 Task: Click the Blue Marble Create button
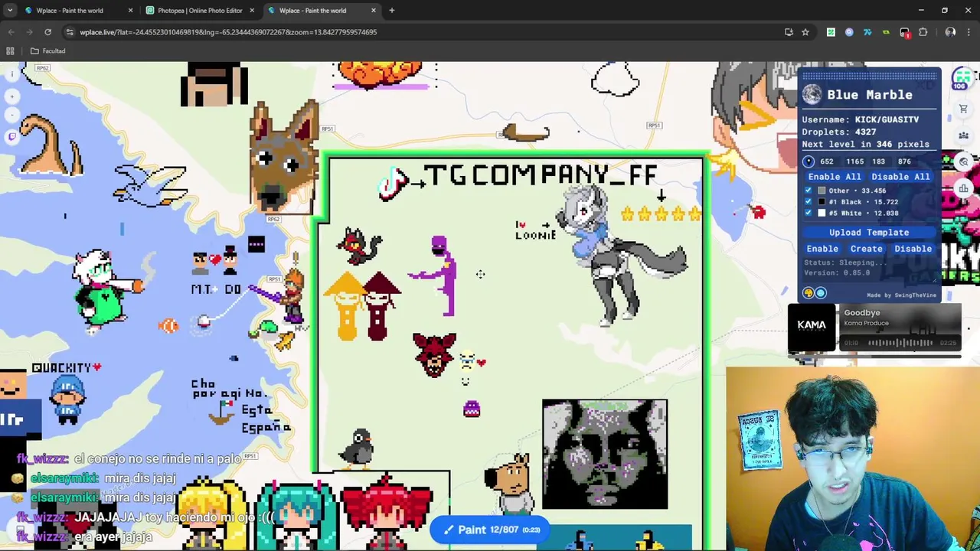coord(867,249)
